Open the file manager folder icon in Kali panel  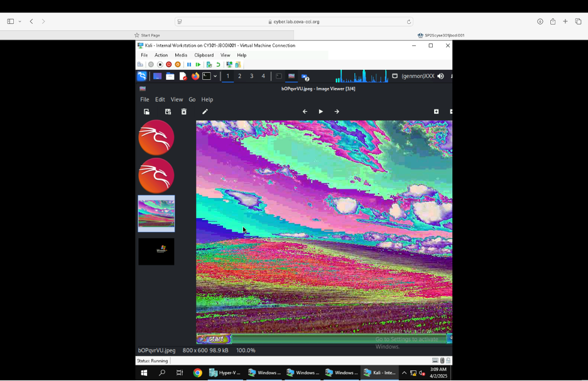(x=170, y=76)
